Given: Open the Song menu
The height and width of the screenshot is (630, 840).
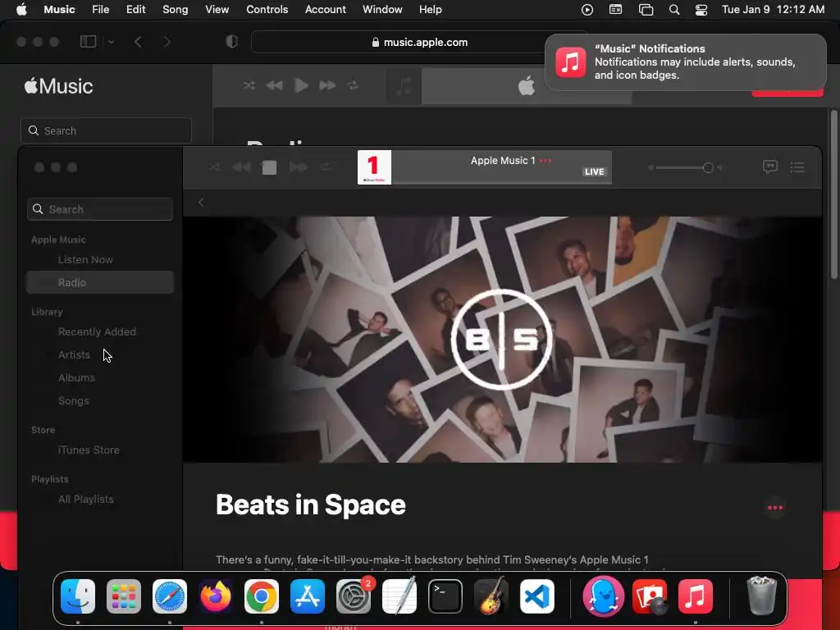Looking at the screenshot, I should pos(176,10).
